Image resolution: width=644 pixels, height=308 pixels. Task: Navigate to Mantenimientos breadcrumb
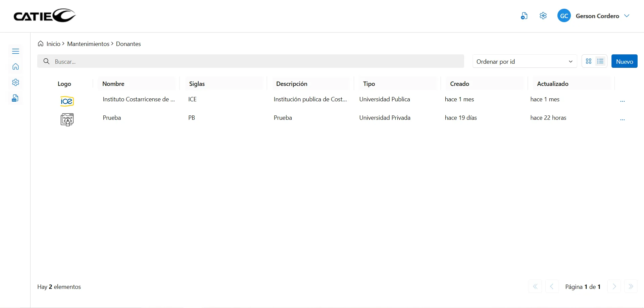tap(88, 44)
